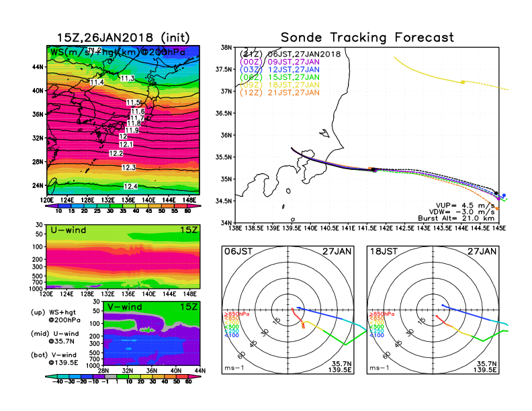Click the ms-1 unit in the 06JST hodograph

(234, 368)
